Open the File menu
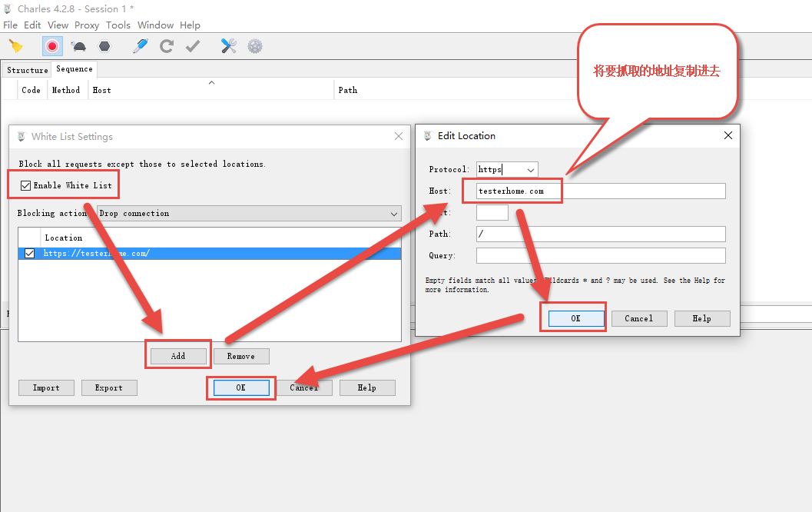The height and width of the screenshot is (512, 812). click(x=10, y=25)
